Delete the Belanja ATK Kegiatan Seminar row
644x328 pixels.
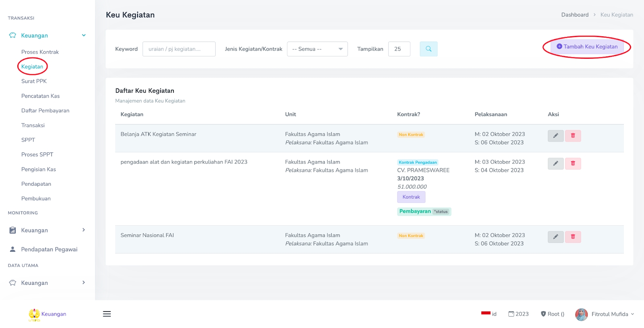tap(573, 136)
